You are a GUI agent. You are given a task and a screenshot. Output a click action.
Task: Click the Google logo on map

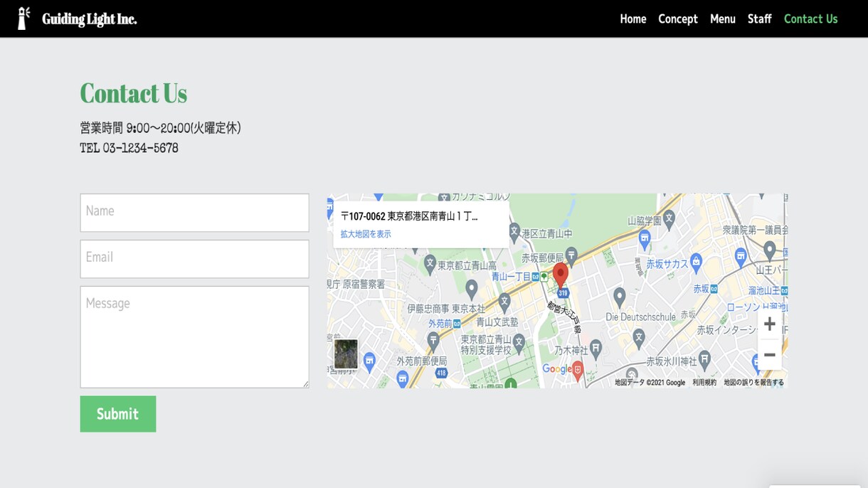pos(556,369)
